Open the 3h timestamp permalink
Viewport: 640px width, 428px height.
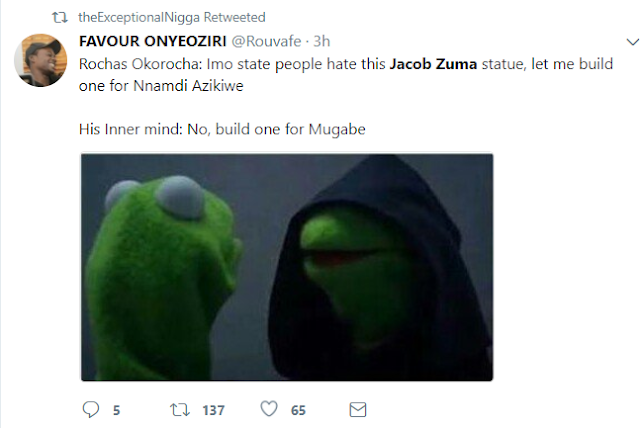[322, 41]
